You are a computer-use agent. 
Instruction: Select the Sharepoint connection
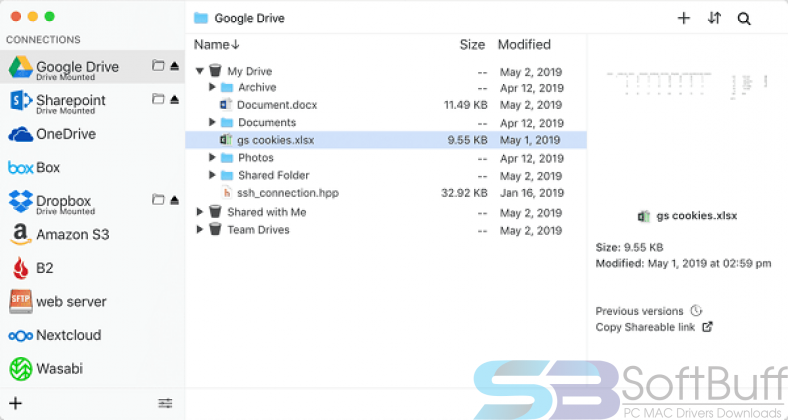click(92, 100)
